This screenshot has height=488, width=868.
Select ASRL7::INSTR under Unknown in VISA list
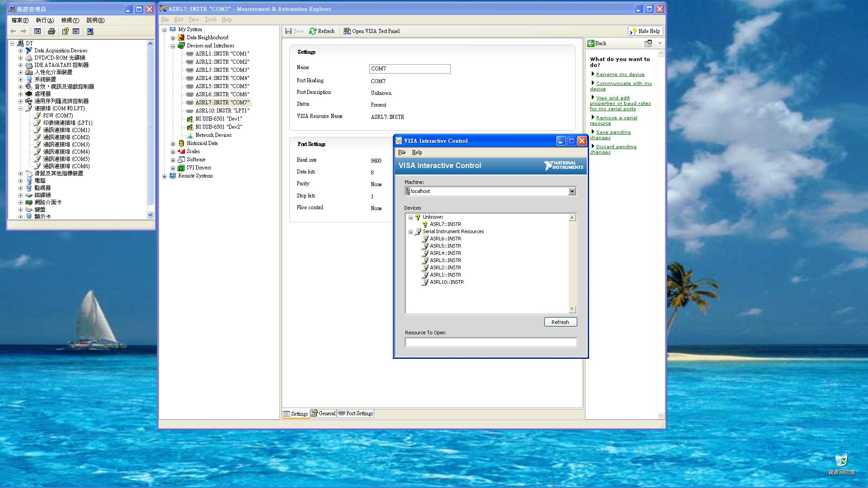tap(445, 224)
